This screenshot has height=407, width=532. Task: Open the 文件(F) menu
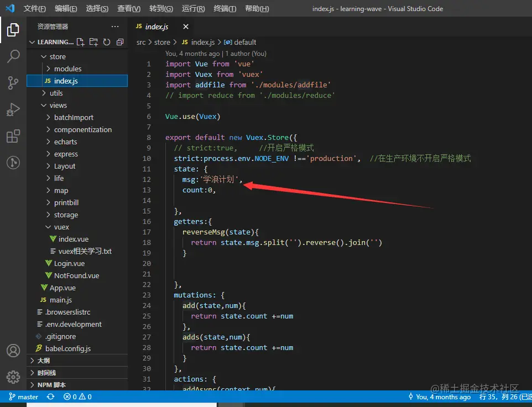tap(35, 9)
